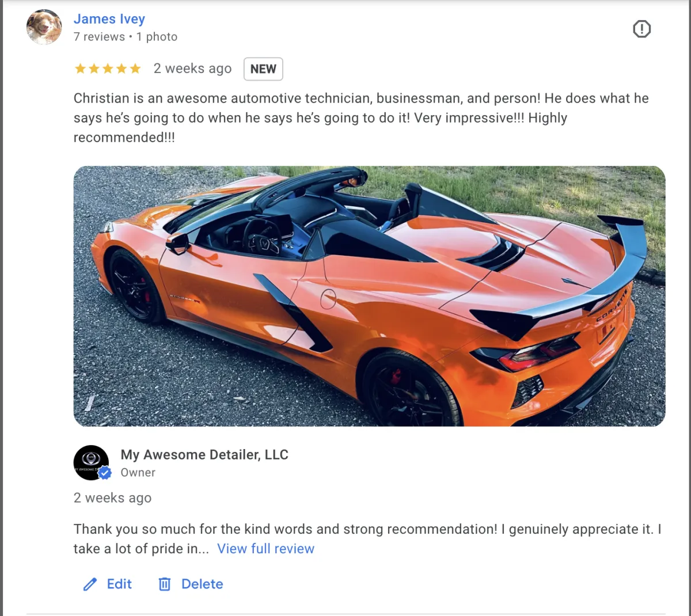This screenshot has width=691, height=616.
Task: Click the third gold rating star
Action: pos(108,69)
